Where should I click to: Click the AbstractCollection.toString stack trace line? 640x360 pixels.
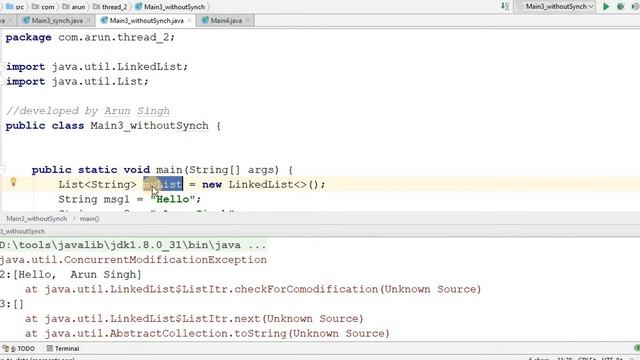point(207,333)
